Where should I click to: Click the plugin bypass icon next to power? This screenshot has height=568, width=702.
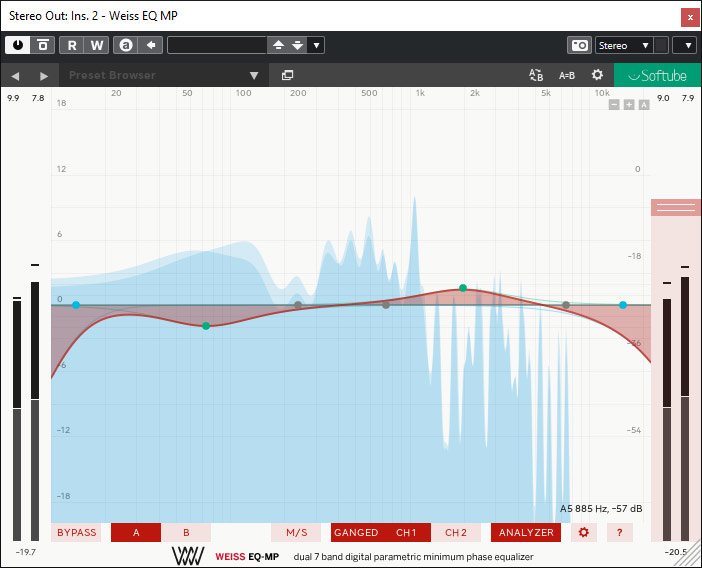pyautogui.click(x=42, y=45)
